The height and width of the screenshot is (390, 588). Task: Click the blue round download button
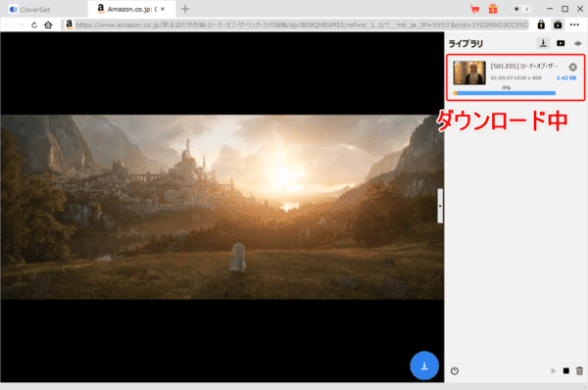(424, 366)
